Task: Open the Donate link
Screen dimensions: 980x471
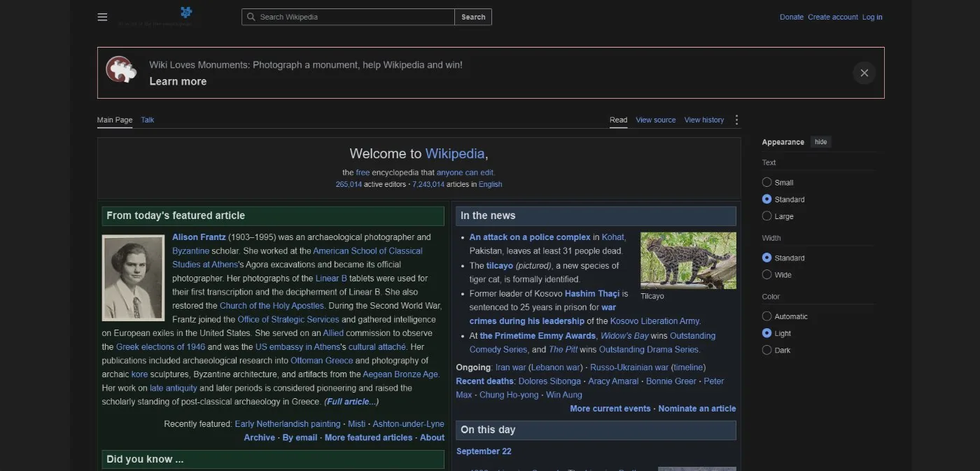Action: 792,17
